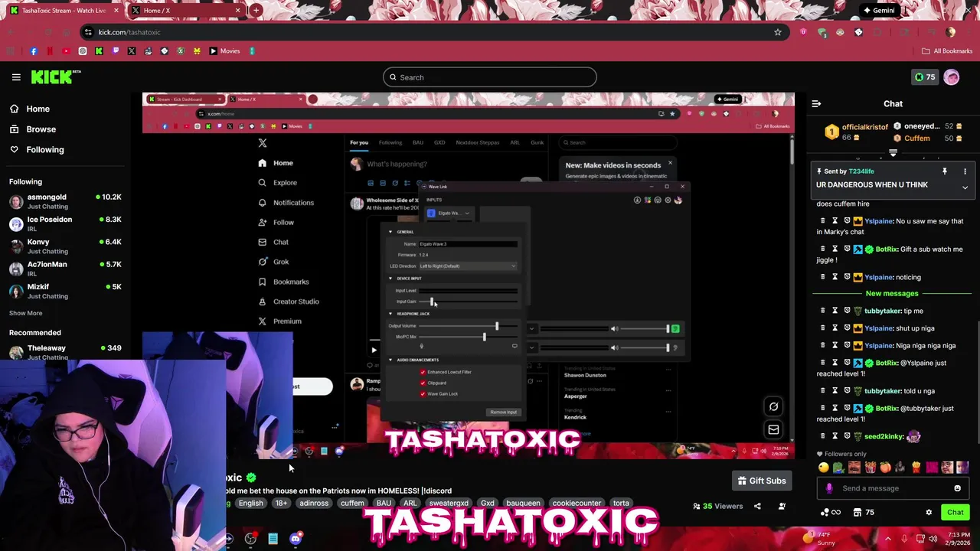Open All Bookmarks folder
Viewport: 980px width, 551px height.
point(947,51)
